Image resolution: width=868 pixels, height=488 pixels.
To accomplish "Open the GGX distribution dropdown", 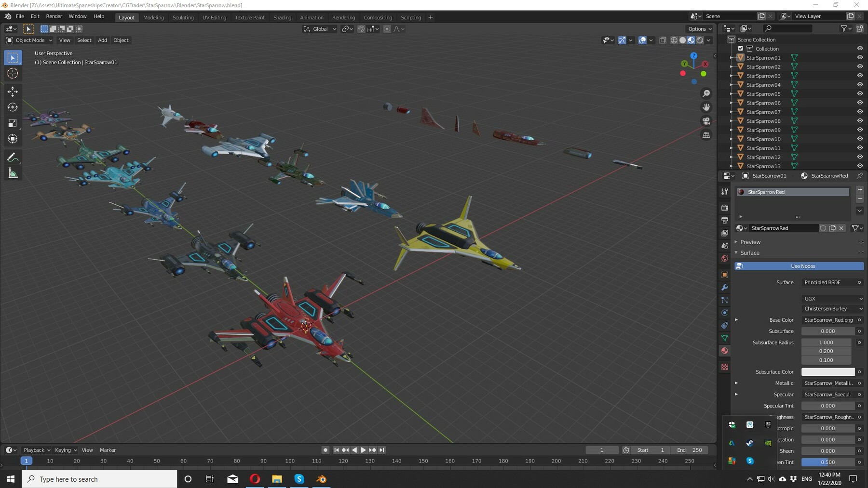I will click(833, 299).
